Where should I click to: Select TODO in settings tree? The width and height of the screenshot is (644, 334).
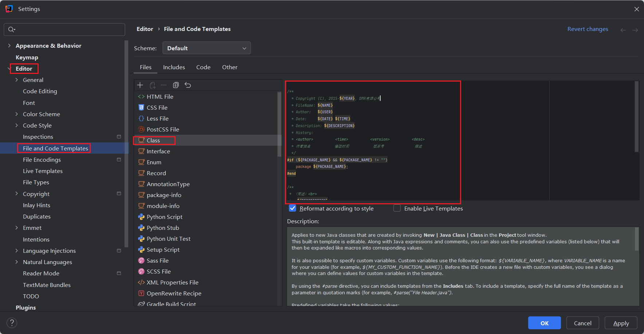(x=31, y=296)
